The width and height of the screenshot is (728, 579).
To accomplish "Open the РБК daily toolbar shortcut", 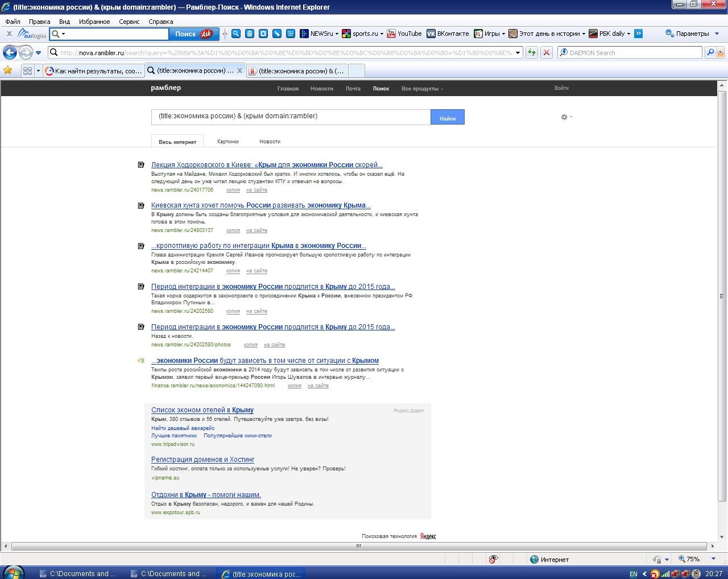I will click(x=610, y=34).
